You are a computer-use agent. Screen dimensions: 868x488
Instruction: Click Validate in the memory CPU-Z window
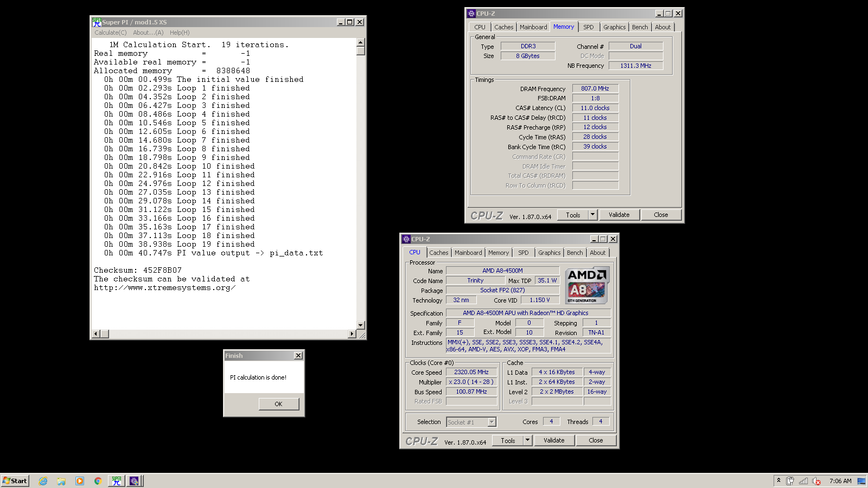tap(619, 215)
